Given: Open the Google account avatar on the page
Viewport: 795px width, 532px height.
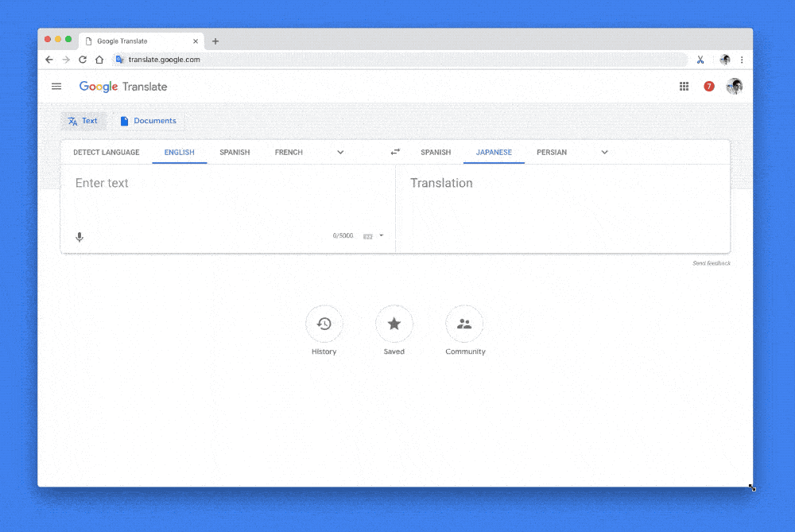Looking at the screenshot, I should [x=734, y=87].
